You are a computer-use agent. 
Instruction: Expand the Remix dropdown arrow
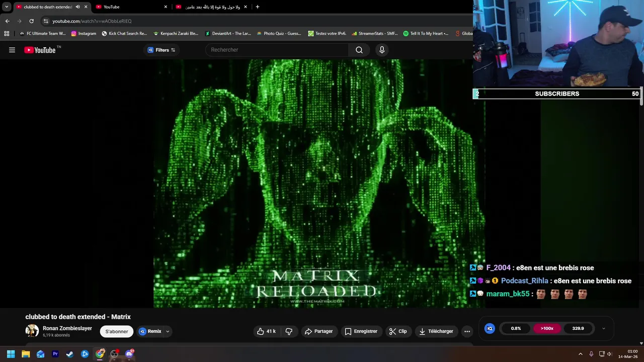pyautogui.click(x=168, y=331)
